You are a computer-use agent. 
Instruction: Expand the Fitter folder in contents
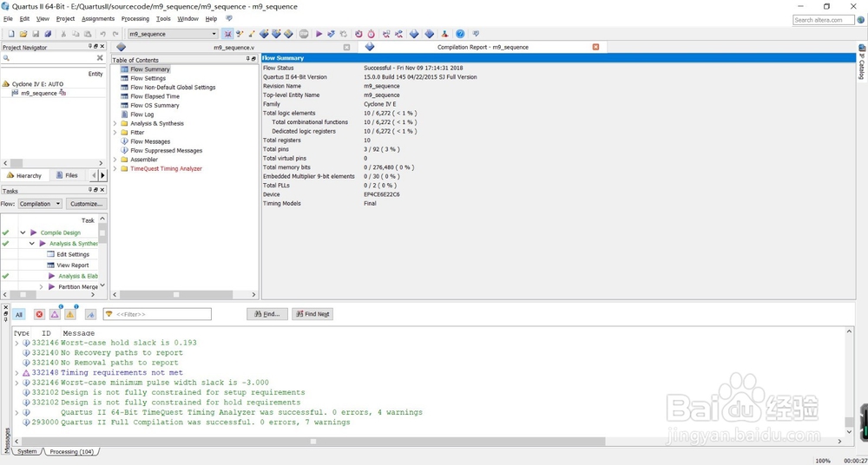(x=115, y=133)
